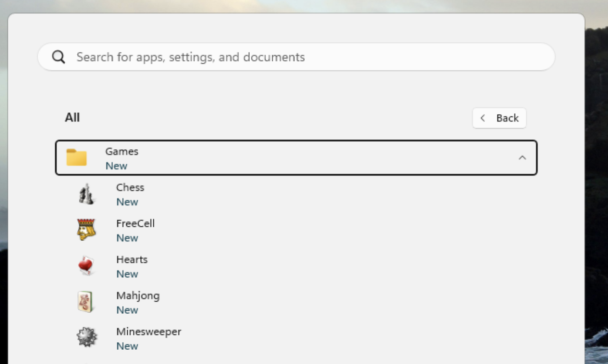This screenshot has width=608, height=364.
Task: Click the king card icon beside FreeCell
Action: (x=86, y=230)
